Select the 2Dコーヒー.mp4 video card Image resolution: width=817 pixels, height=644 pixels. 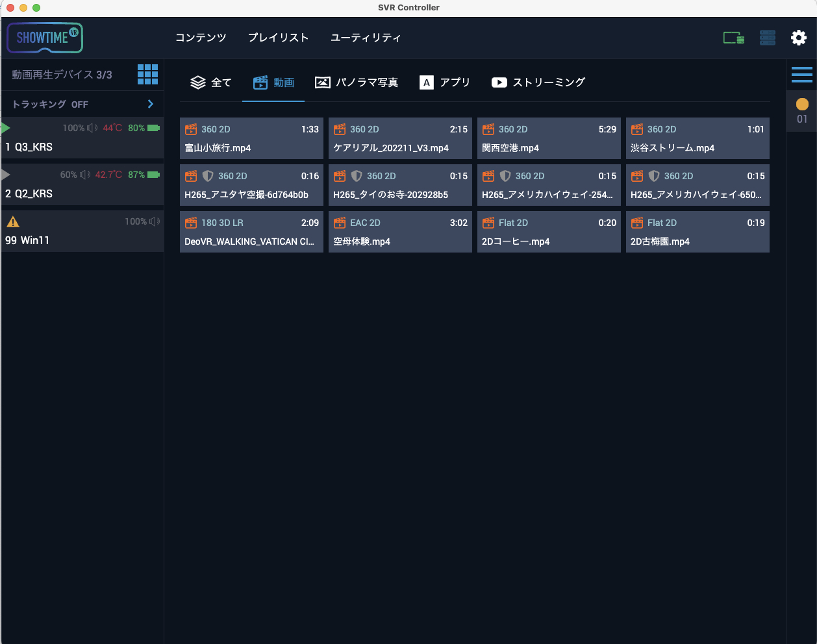pos(549,232)
